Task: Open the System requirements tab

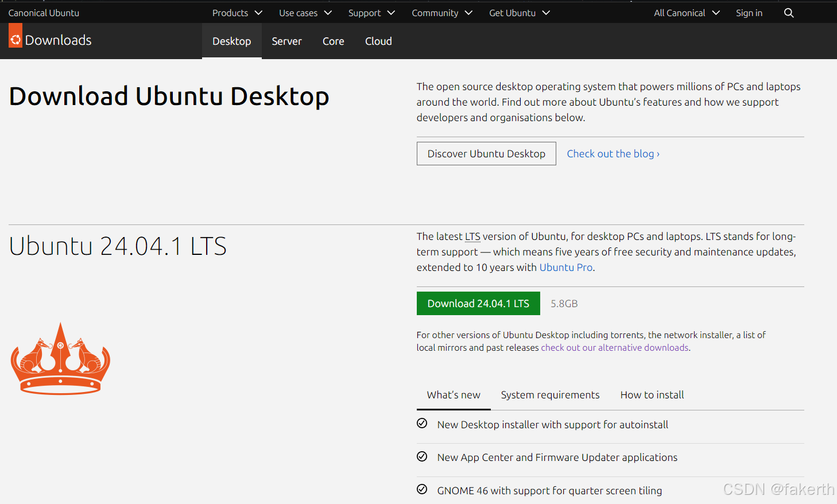Action: (550, 395)
